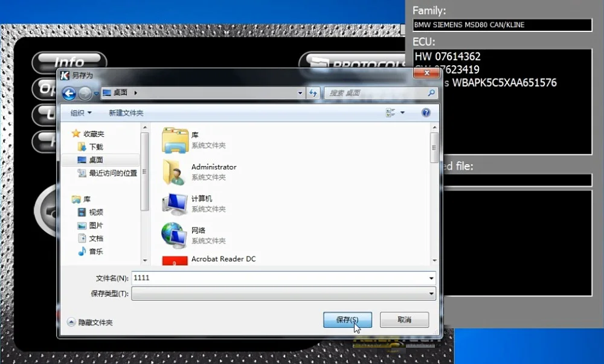Click the file list scrollbar up arrow
The width and height of the screenshot is (604, 364).
click(x=434, y=127)
